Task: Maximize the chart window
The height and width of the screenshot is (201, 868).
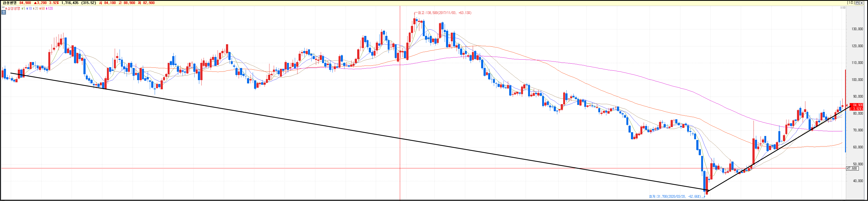Action: click(x=857, y=3)
